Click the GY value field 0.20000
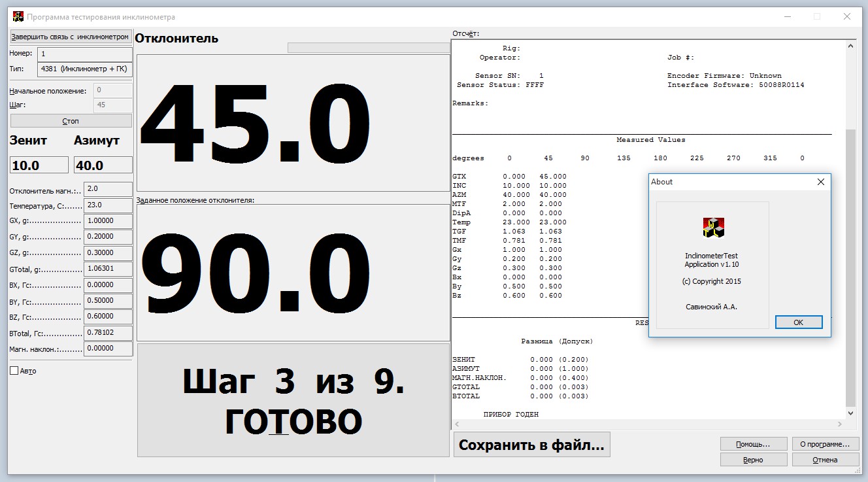868x482 pixels. (x=108, y=237)
